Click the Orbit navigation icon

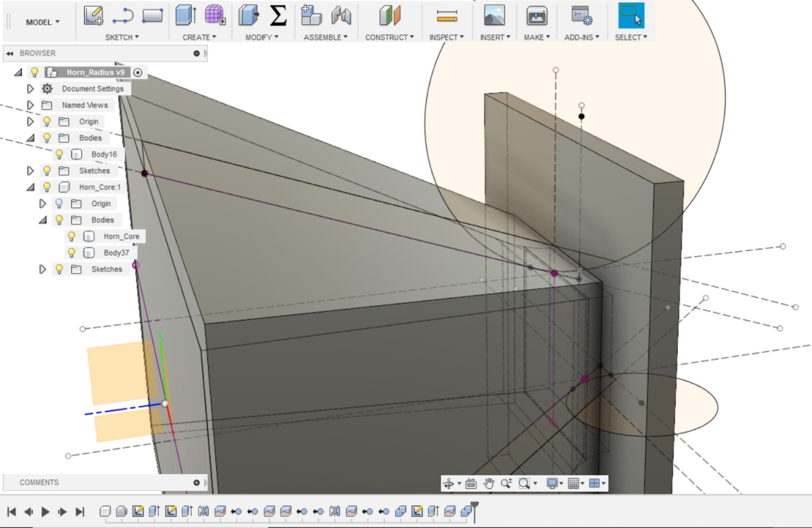click(449, 484)
